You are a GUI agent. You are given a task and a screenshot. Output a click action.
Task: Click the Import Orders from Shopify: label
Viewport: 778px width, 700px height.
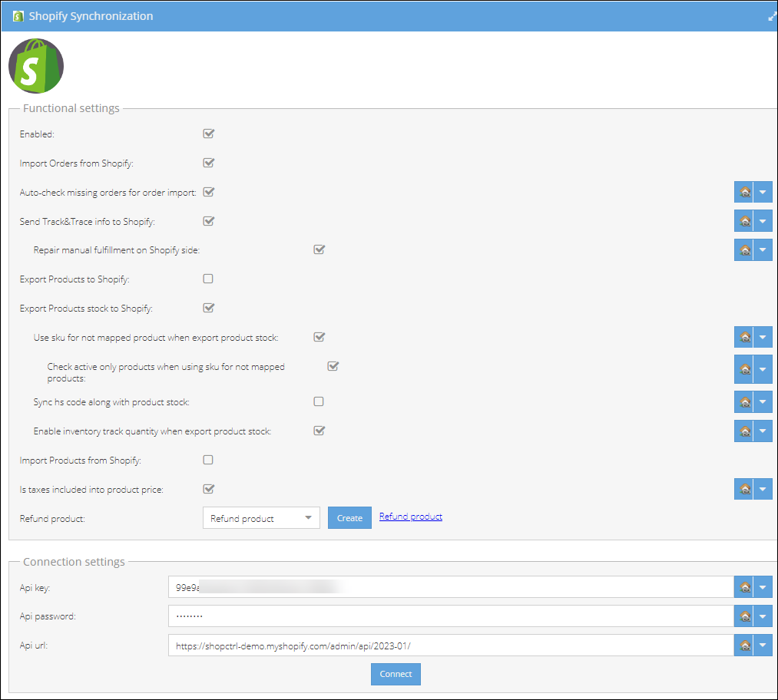76,163
